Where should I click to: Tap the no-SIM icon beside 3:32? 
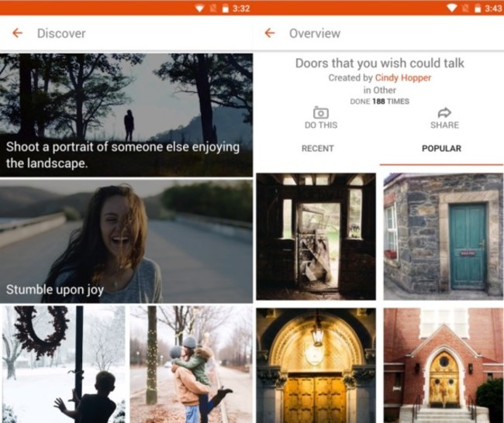coord(212,8)
